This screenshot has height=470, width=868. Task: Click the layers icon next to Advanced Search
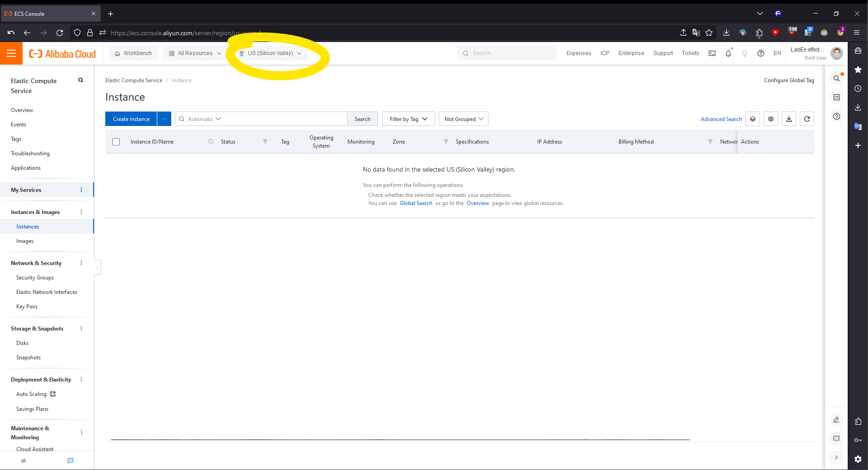pyautogui.click(x=753, y=119)
